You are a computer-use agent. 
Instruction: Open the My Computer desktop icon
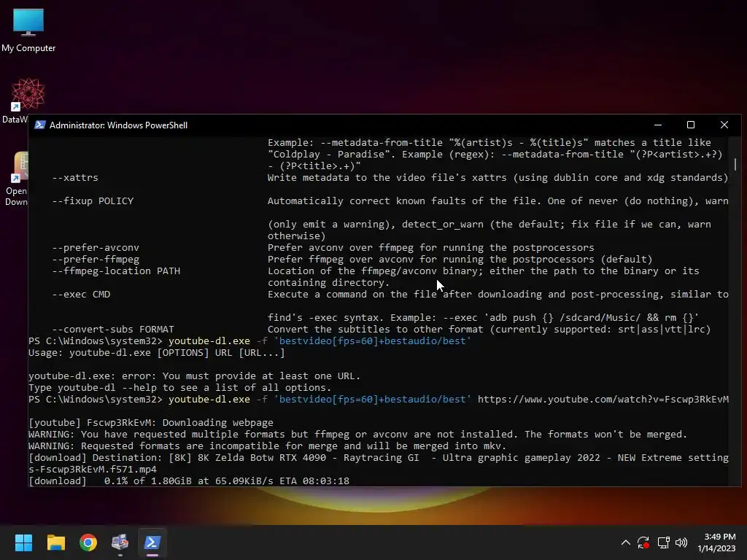pos(28,30)
